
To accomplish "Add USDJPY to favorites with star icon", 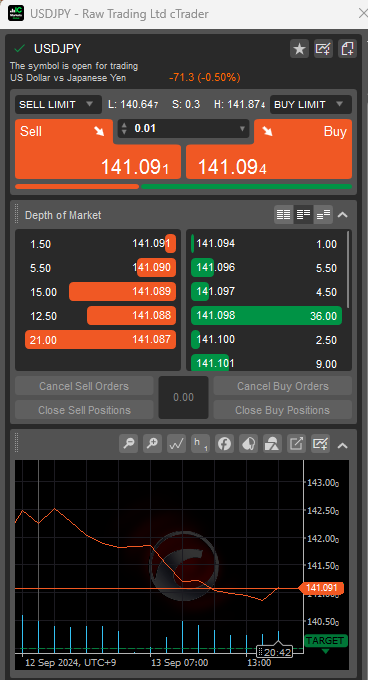I will (x=299, y=49).
